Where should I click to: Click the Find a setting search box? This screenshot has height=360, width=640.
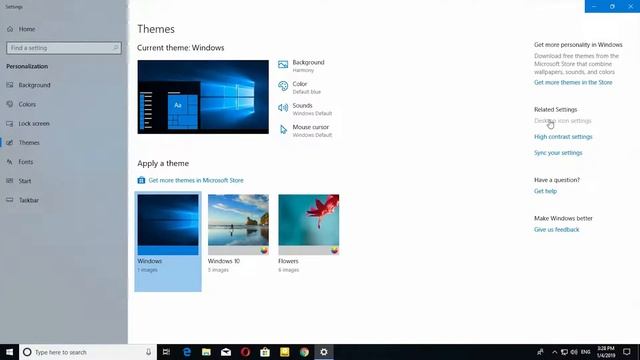(64, 48)
